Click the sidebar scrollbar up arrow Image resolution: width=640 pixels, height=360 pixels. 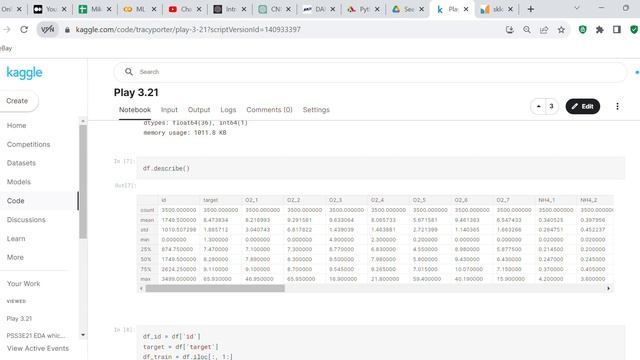(x=83, y=121)
